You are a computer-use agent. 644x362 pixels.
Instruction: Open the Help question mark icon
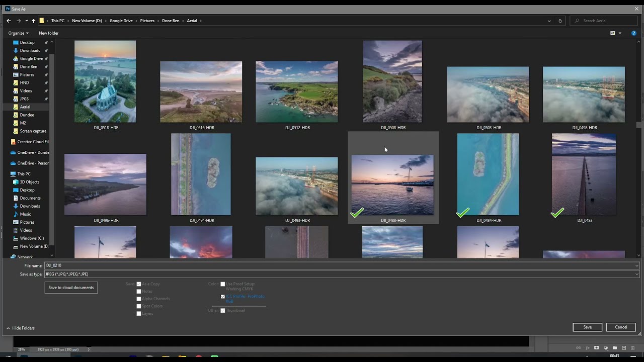(633, 33)
